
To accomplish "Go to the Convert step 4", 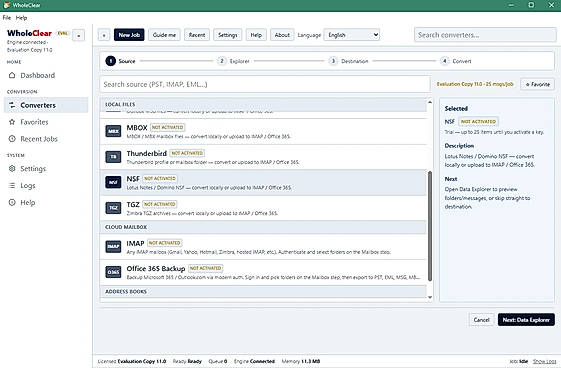I will (x=455, y=61).
